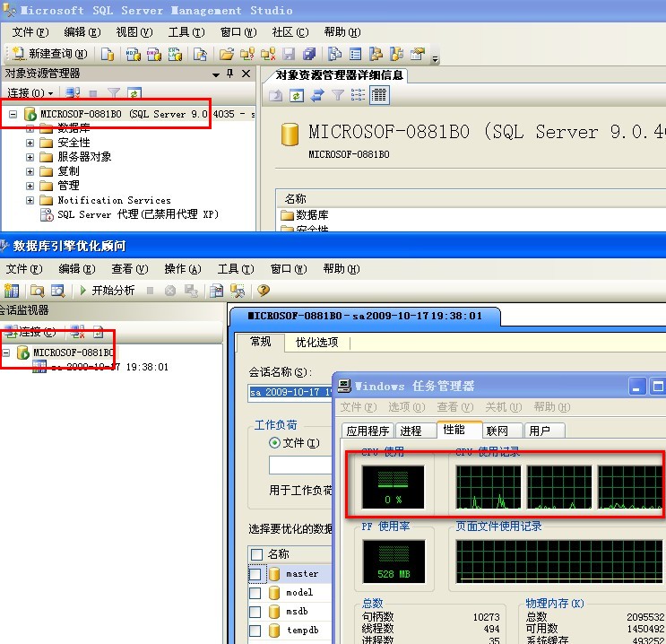Click refresh session icon in session monitor
This screenshot has height=644, width=666.
(x=98, y=332)
